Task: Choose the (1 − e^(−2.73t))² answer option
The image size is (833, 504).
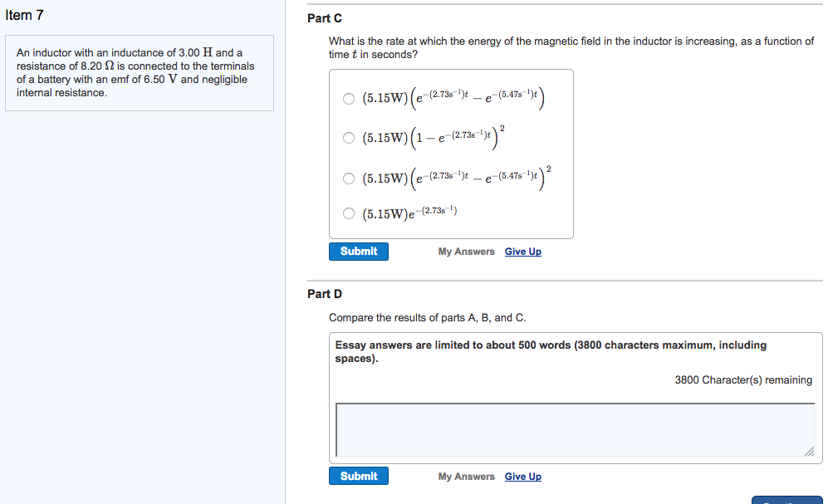Action: 349,138
